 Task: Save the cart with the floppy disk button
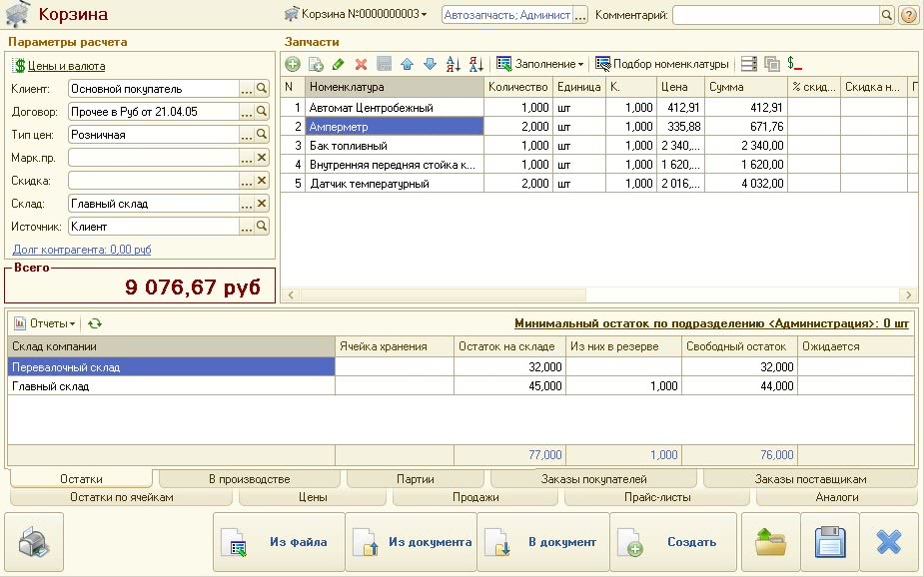click(830, 542)
